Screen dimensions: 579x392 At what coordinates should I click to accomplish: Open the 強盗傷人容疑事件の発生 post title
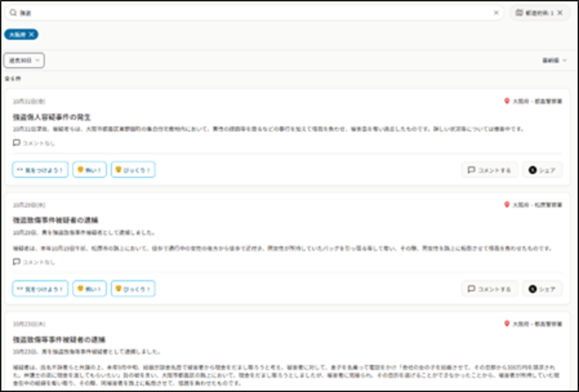[52, 117]
